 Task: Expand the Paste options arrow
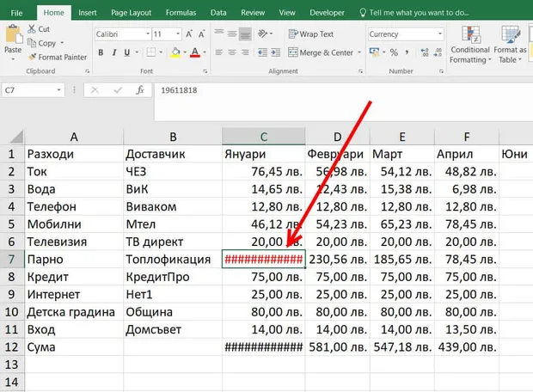pos(13,59)
